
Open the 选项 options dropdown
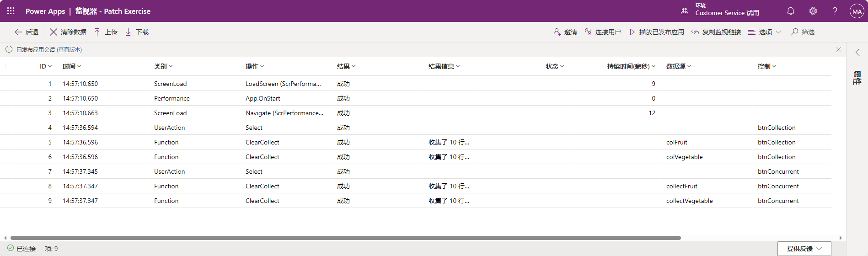coord(765,32)
